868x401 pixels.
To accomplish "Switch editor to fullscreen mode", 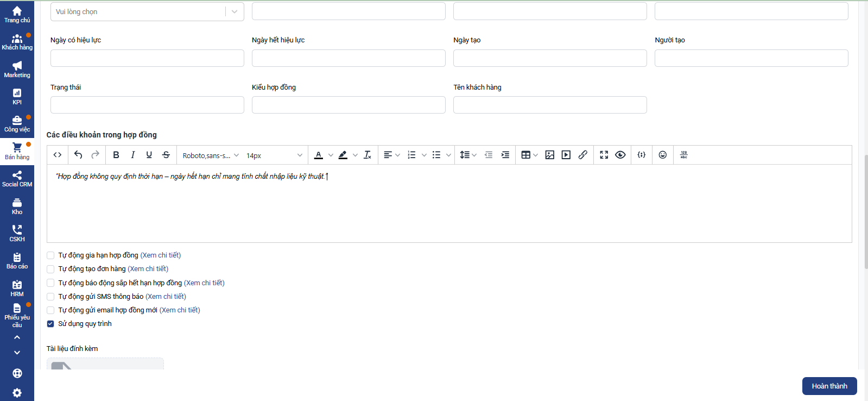I will (604, 155).
